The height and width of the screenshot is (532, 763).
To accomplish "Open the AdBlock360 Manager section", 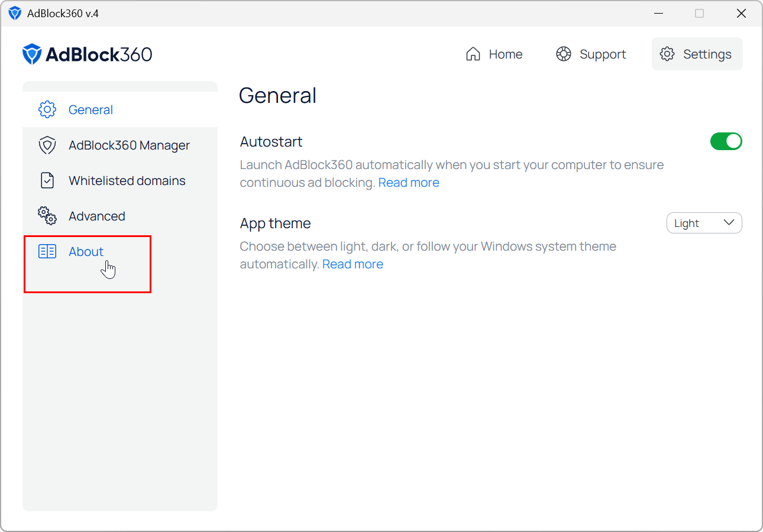I will [120, 145].
